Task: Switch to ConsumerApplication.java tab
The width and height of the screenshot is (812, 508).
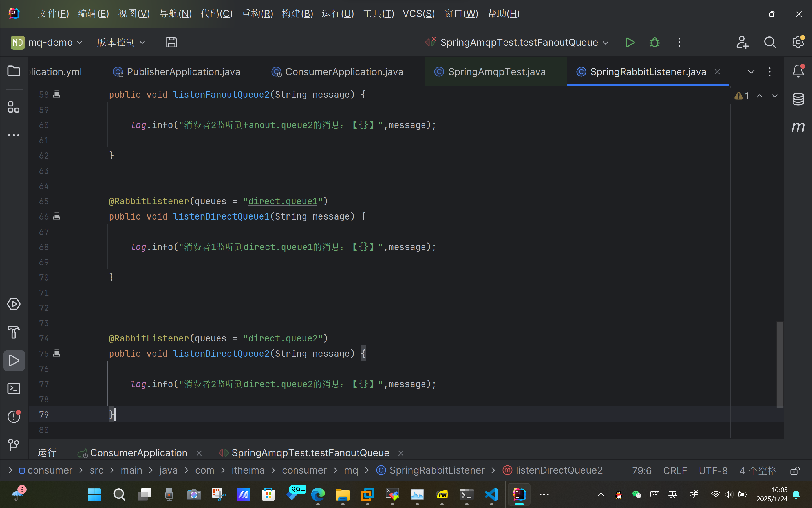Action: 337,72
